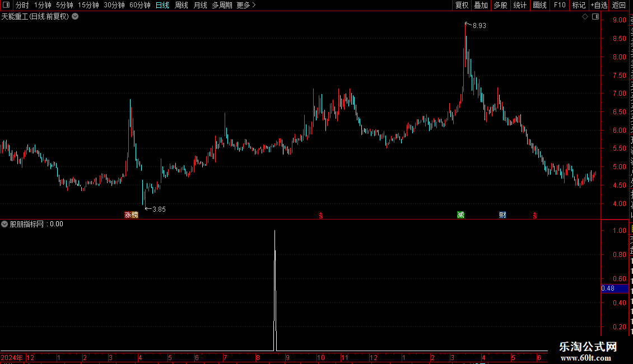Click the red S marker near October
This screenshot has height=364, width=633.
click(321, 216)
